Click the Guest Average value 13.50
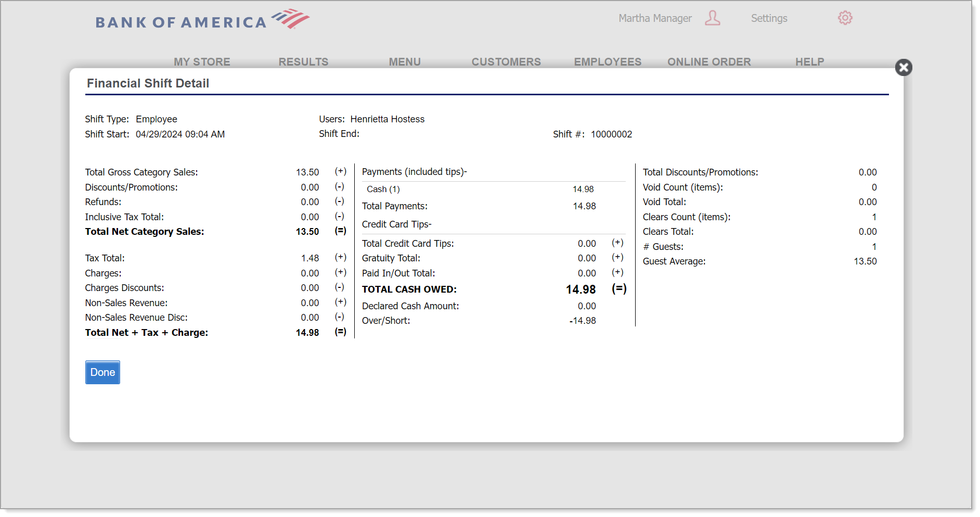Image resolution: width=980 pixels, height=517 pixels. coord(865,261)
